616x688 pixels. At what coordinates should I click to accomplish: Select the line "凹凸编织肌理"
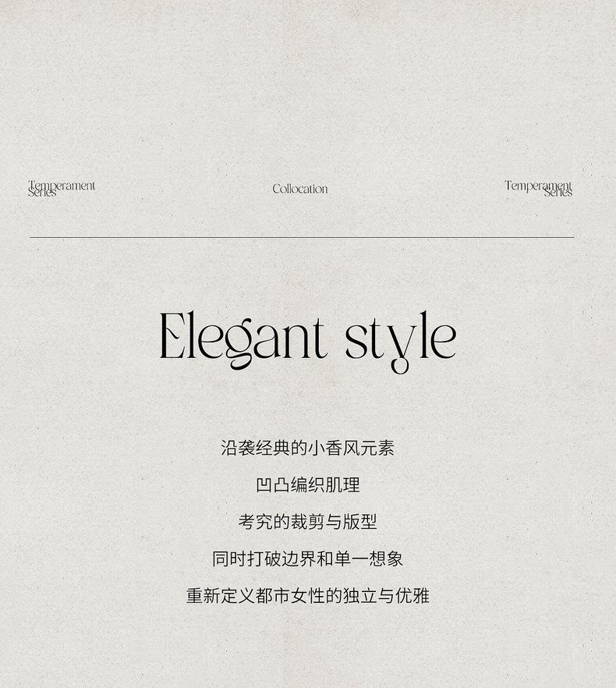[307, 485]
